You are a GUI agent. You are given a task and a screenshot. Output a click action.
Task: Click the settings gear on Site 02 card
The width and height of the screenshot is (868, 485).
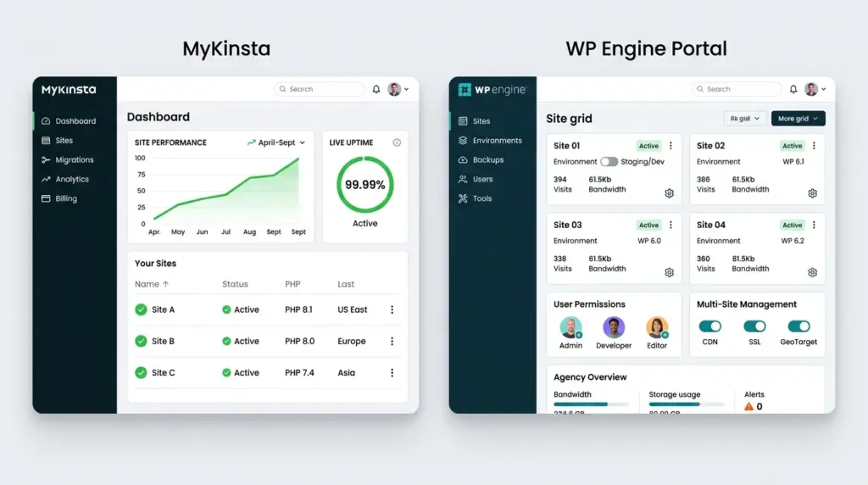(812, 193)
